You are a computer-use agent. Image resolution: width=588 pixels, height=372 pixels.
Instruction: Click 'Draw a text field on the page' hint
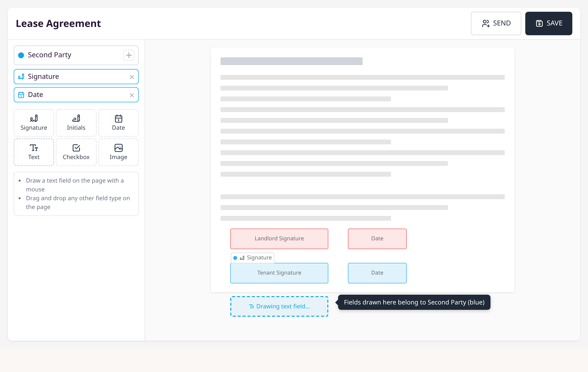click(75, 185)
